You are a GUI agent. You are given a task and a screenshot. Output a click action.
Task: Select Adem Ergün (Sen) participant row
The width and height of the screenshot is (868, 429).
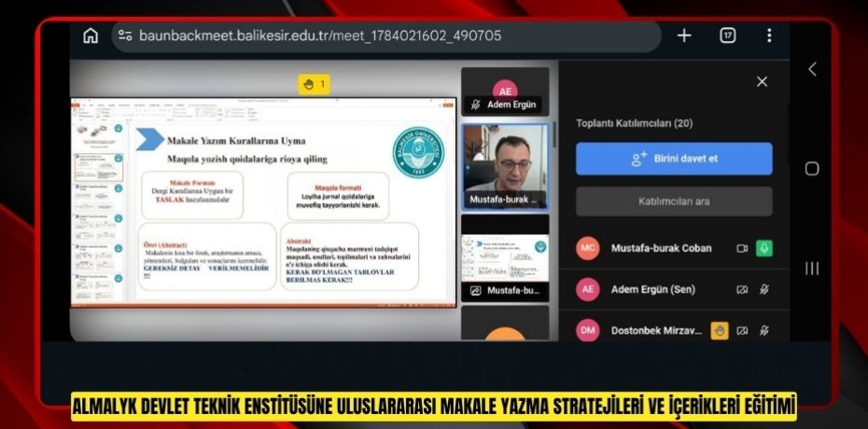[x=674, y=289]
